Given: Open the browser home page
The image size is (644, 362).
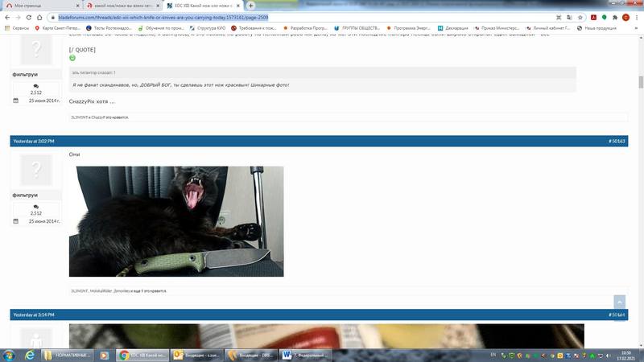Looking at the screenshot, I should (39, 18).
